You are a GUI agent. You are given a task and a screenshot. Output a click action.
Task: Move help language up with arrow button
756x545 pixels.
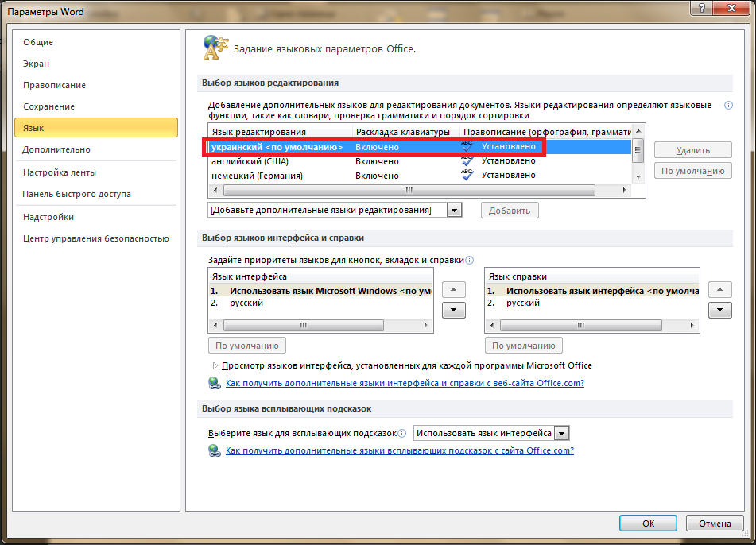click(720, 290)
